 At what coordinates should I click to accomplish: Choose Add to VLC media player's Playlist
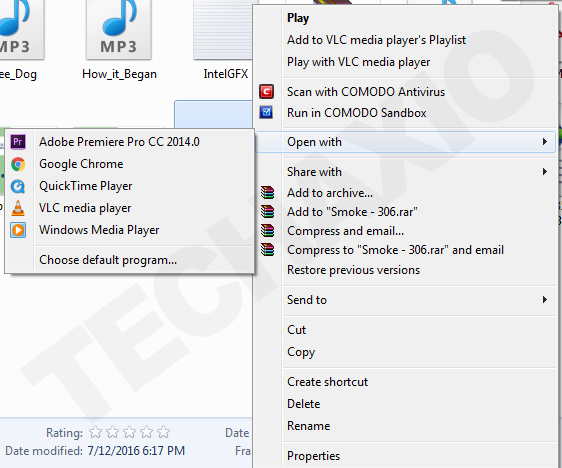coord(405,40)
